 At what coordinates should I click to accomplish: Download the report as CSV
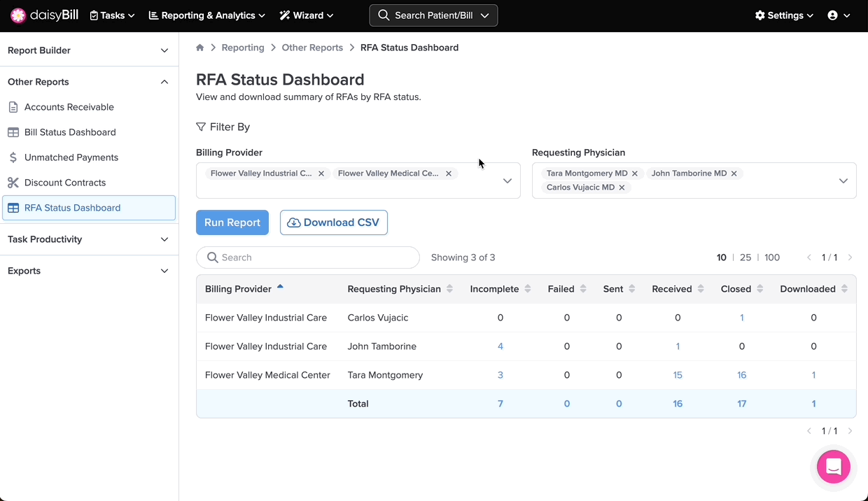334,223
